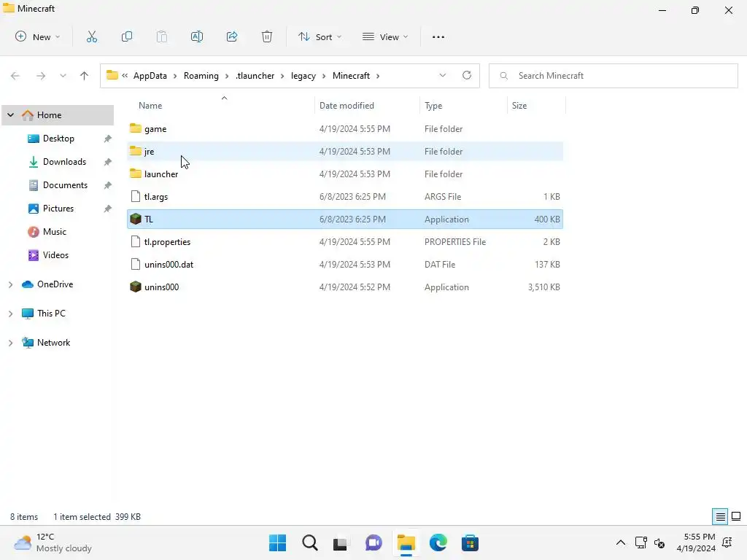The image size is (747, 560).
Task: Navigate to .tlauncher in breadcrumb
Action: 255,76
